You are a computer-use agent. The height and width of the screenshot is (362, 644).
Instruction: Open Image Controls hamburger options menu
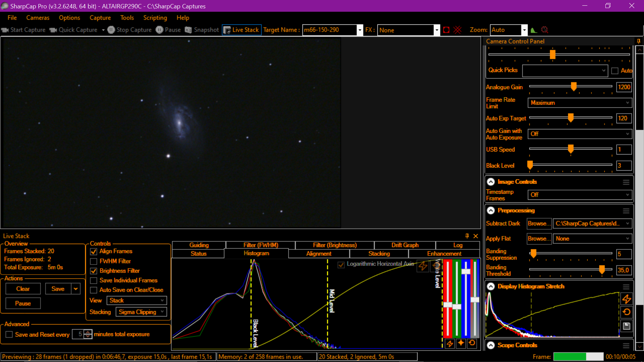(626, 182)
